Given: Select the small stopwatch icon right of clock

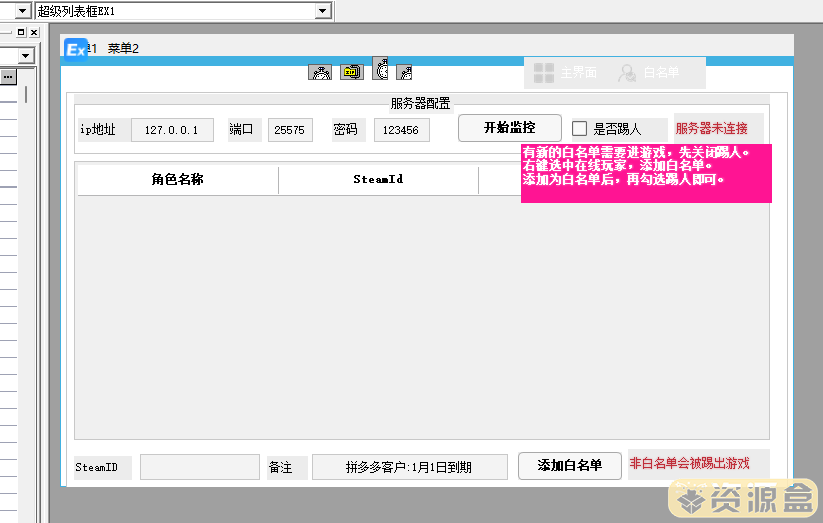Looking at the screenshot, I should (404, 72).
